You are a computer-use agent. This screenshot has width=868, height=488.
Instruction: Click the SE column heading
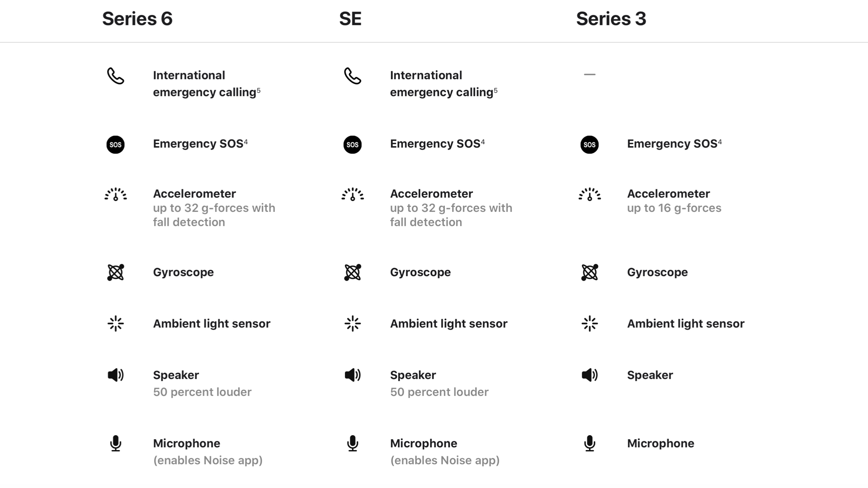coord(350,19)
